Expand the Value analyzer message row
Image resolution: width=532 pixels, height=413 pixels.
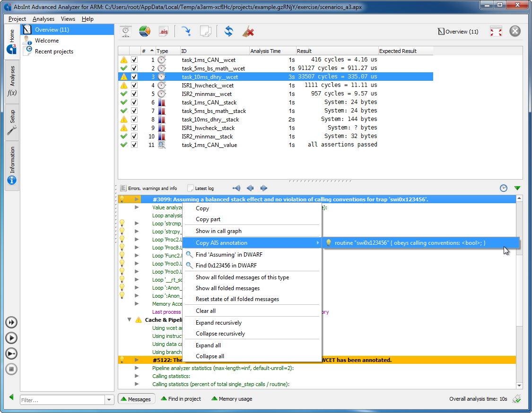click(x=137, y=207)
